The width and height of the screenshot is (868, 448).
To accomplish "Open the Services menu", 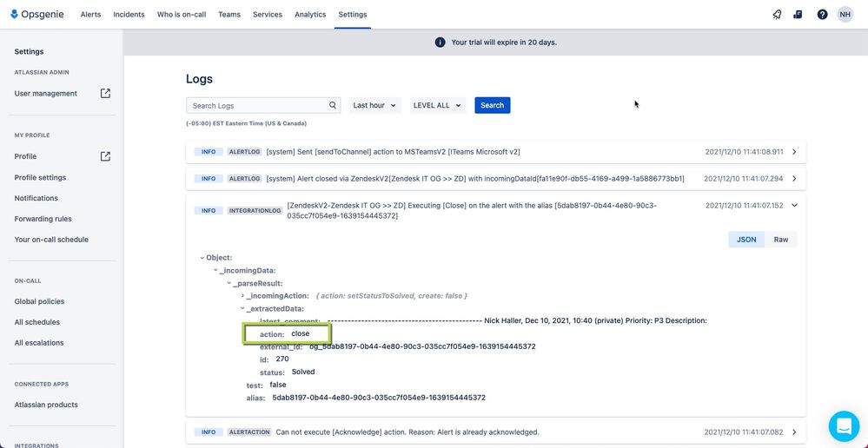I will coord(268,15).
